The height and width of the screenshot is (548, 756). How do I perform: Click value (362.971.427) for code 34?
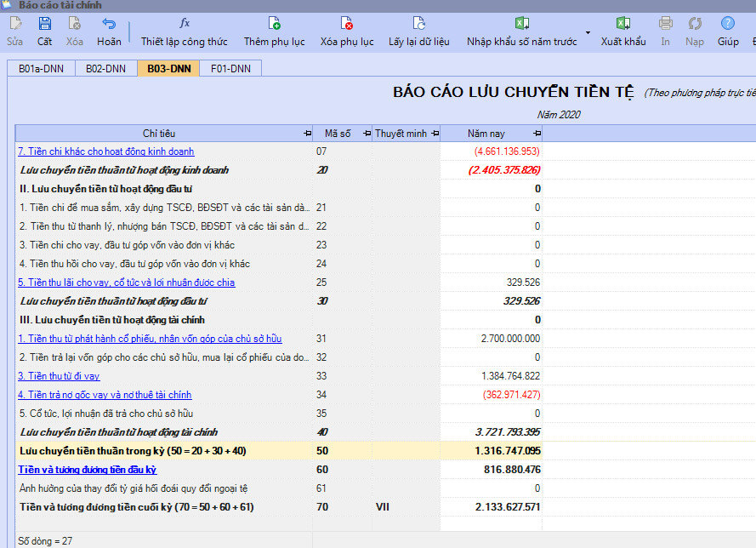click(512, 395)
